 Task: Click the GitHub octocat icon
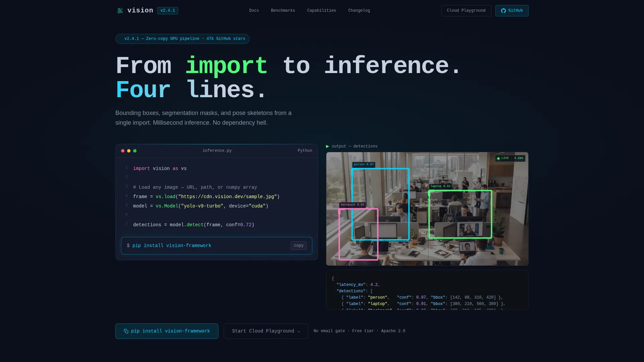503,11
